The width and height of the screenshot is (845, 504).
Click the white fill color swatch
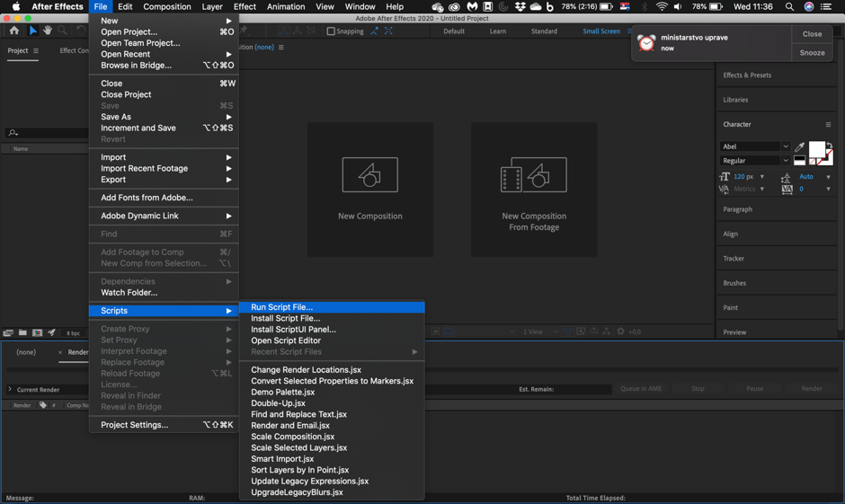click(x=816, y=150)
